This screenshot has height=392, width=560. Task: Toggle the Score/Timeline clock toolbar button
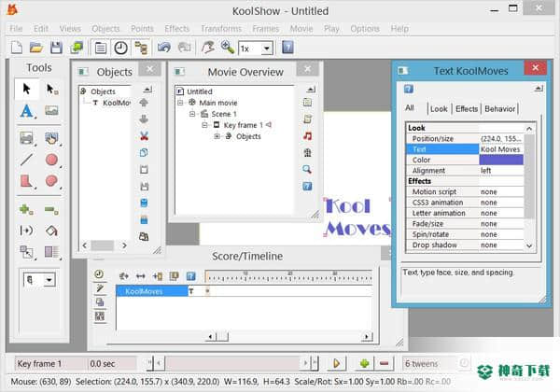click(120, 48)
